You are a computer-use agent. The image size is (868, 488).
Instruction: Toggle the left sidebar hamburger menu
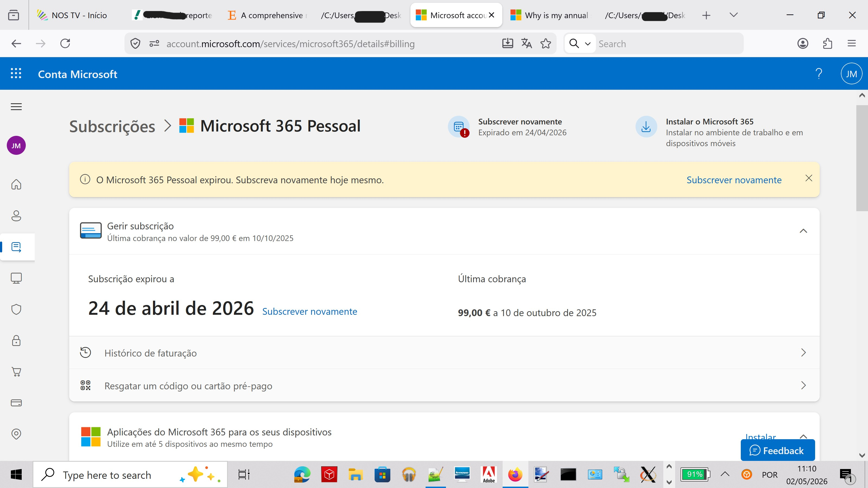pos(16,107)
